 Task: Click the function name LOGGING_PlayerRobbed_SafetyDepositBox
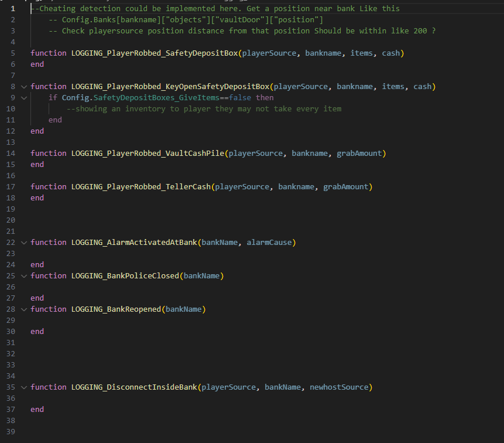click(155, 53)
